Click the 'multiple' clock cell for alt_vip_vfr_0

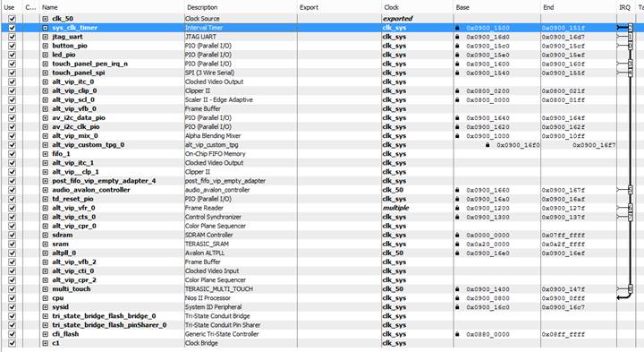point(396,208)
